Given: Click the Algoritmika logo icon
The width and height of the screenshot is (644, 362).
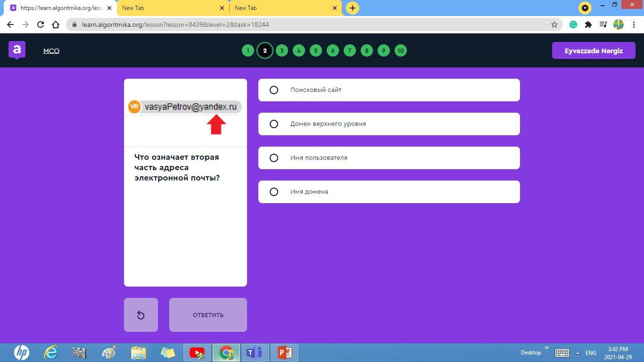Looking at the screenshot, I should pos(17,50).
